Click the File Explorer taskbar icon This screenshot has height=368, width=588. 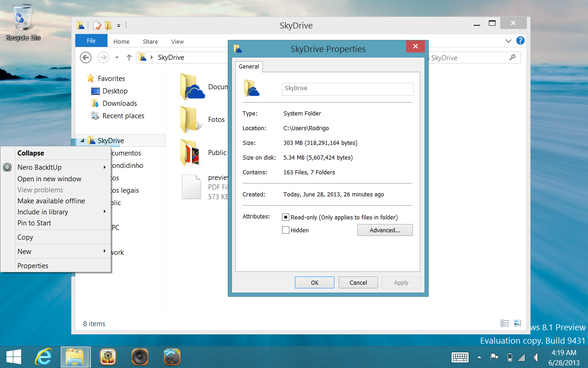click(x=74, y=357)
